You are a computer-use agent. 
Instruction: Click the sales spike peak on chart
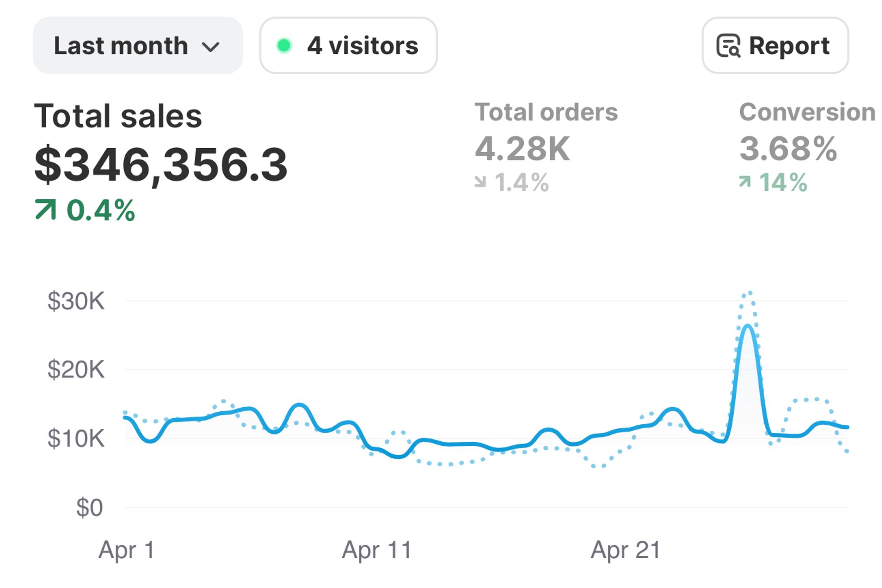pyautogui.click(x=748, y=326)
